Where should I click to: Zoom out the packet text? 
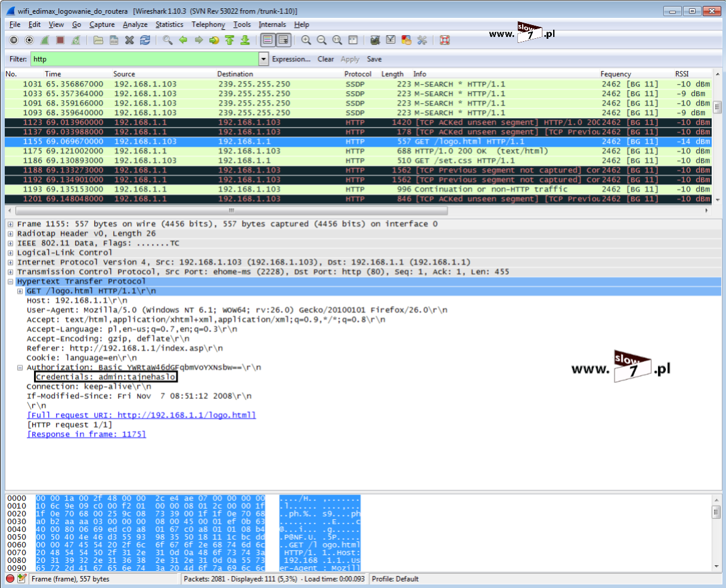321,40
